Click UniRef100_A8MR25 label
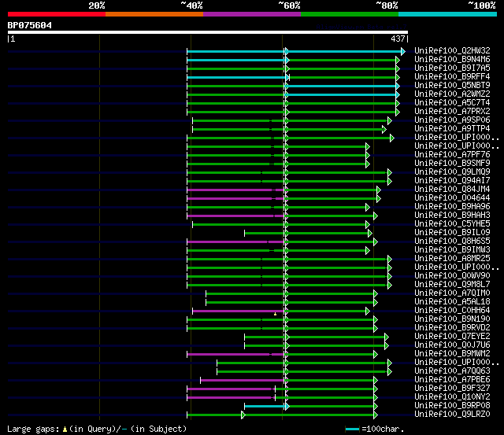504x435 pixels. [x=452, y=259]
